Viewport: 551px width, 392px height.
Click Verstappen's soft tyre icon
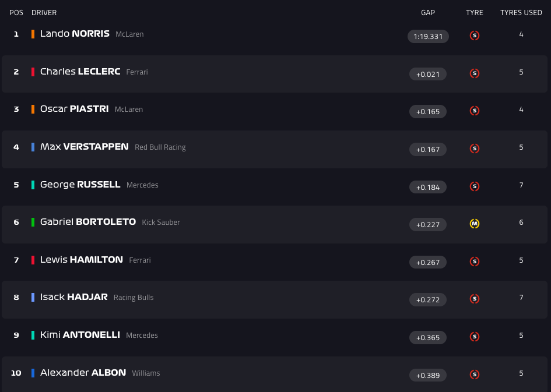coord(475,149)
